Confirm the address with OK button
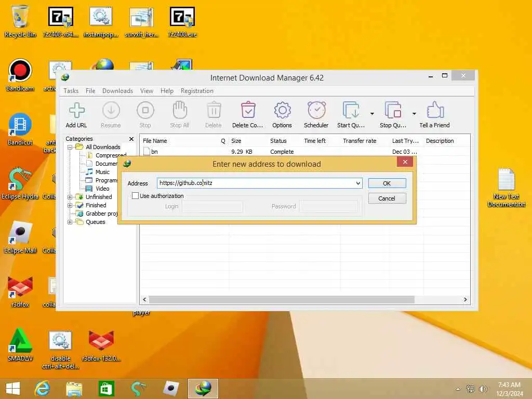The width and height of the screenshot is (532, 399). point(387,183)
